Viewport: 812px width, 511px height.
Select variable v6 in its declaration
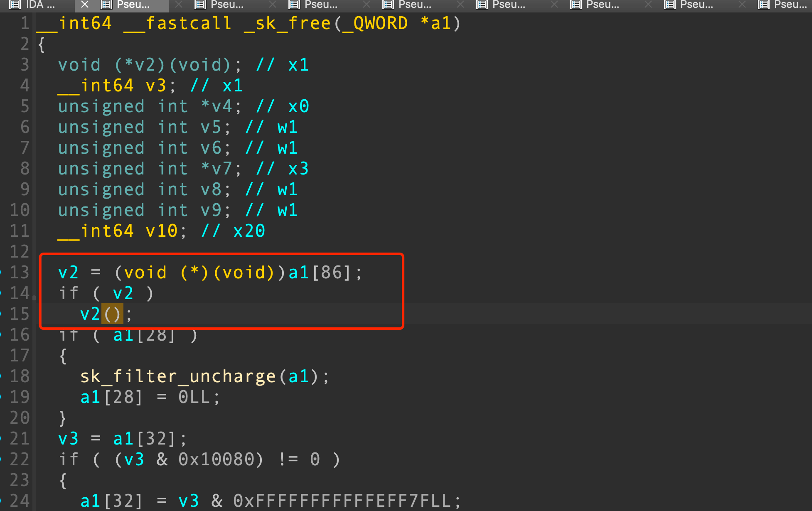(211, 148)
